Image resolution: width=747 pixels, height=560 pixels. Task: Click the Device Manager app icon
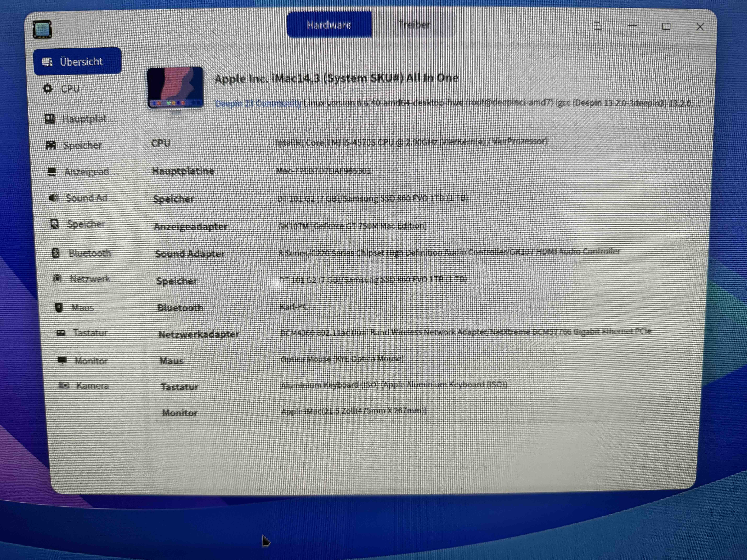[42, 29]
